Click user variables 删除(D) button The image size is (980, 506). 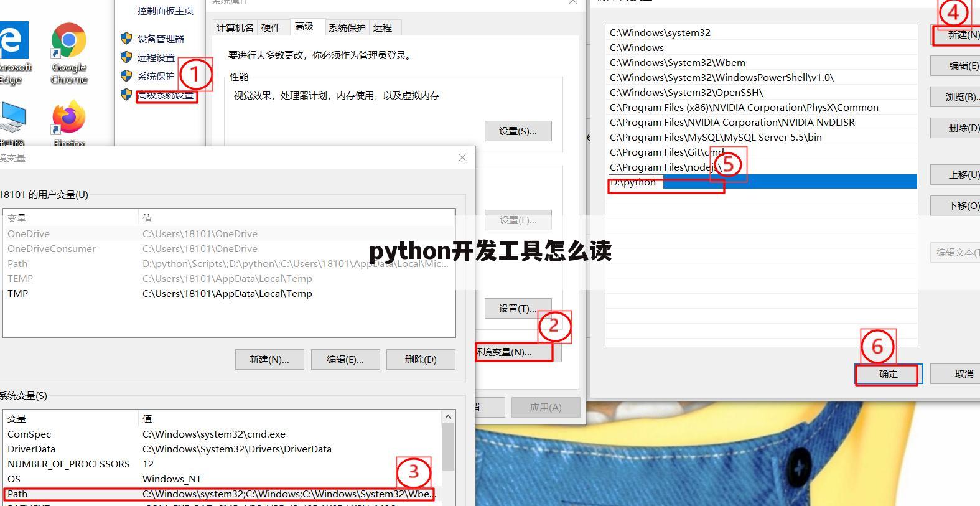pyautogui.click(x=421, y=359)
